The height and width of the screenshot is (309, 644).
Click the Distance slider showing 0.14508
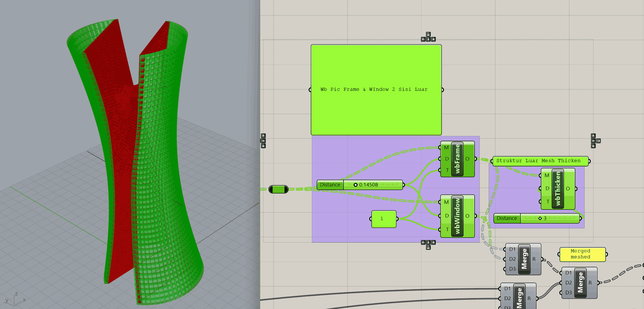360,185
